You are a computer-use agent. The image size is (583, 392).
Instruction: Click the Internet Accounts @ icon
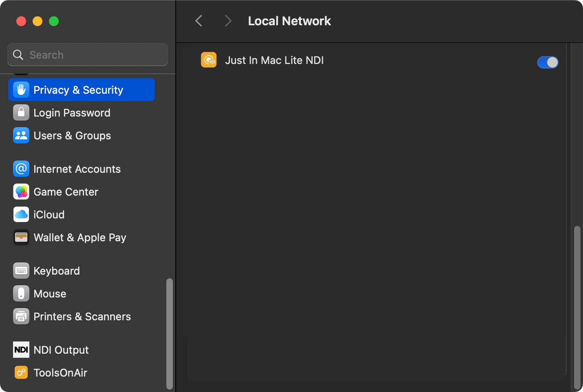pos(21,169)
